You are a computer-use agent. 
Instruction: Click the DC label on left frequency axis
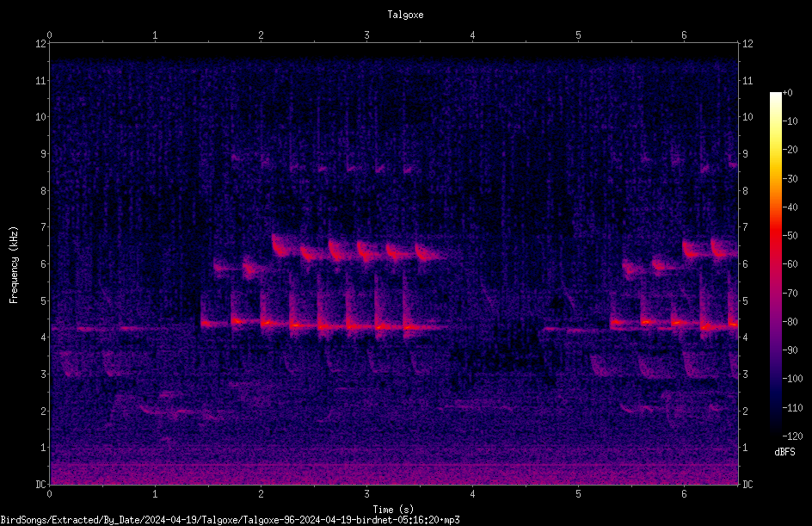pos(40,485)
